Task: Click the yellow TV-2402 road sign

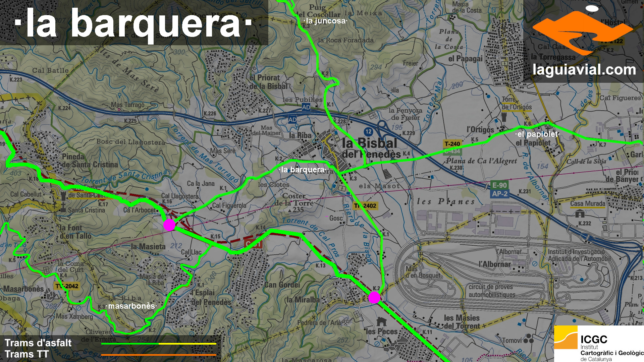Action: 366,206
